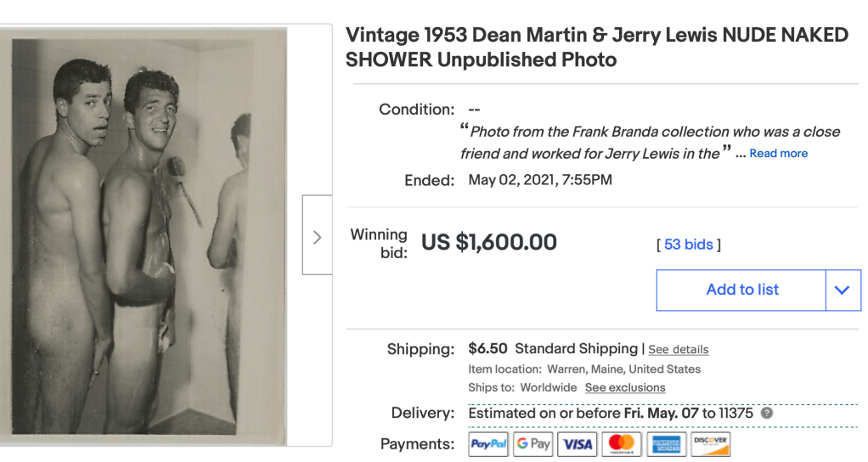Click the Mastercard logo icon
The width and height of the screenshot is (868, 462).
622,444
